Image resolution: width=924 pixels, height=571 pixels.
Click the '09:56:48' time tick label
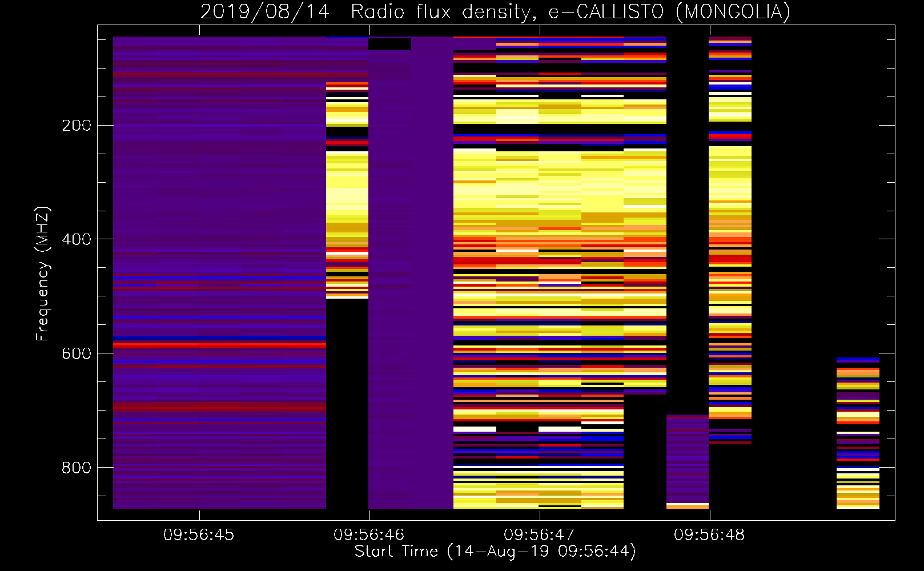pyautogui.click(x=709, y=535)
